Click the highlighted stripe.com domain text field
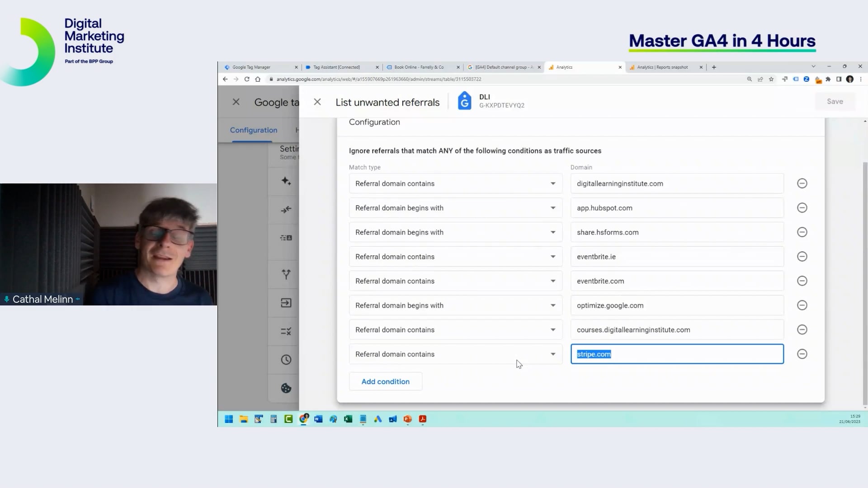The height and width of the screenshot is (488, 868). (677, 354)
